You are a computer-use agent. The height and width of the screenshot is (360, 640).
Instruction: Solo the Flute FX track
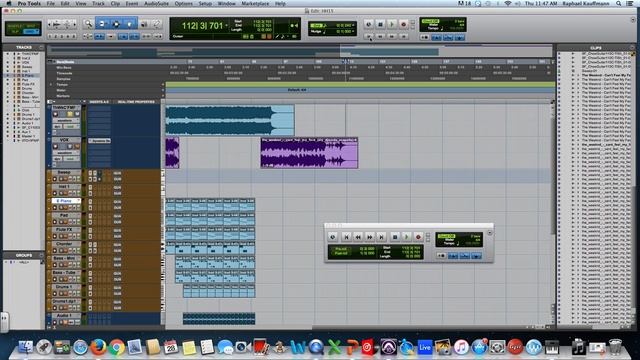point(61,236)
